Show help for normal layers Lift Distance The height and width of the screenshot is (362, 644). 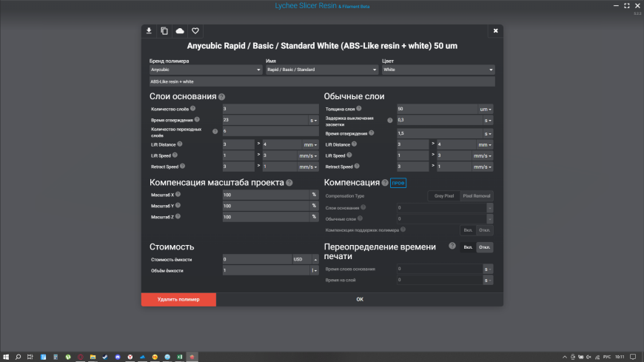point(354,144)
